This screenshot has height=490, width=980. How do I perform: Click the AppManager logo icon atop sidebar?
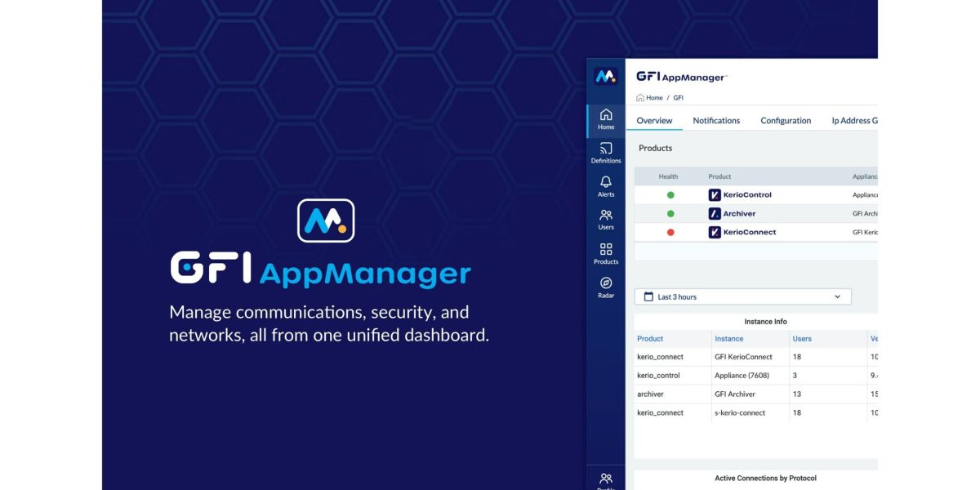(605, 76)
